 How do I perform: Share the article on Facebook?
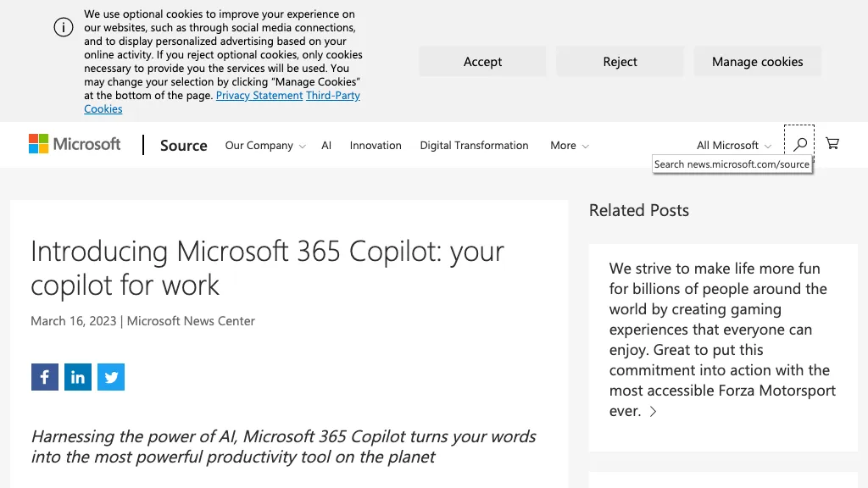click(x=44, y=377)
